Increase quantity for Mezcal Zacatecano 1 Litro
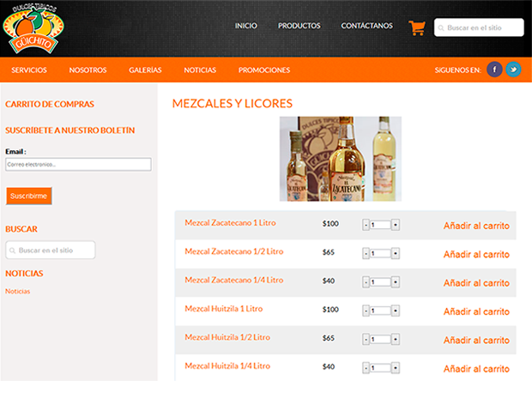Viewport: 532px width, 399px height. click(396, 225)
